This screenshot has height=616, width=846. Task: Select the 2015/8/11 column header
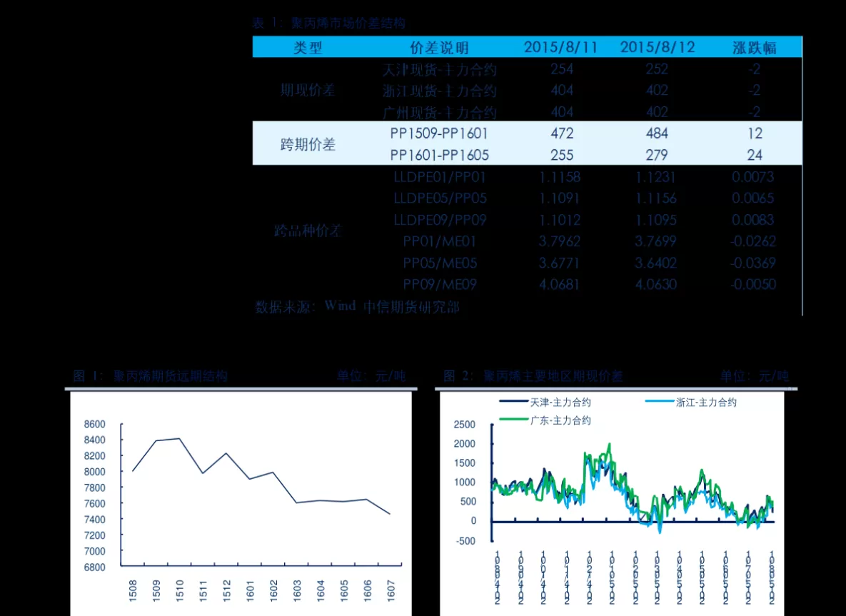(x=560, y=48)
